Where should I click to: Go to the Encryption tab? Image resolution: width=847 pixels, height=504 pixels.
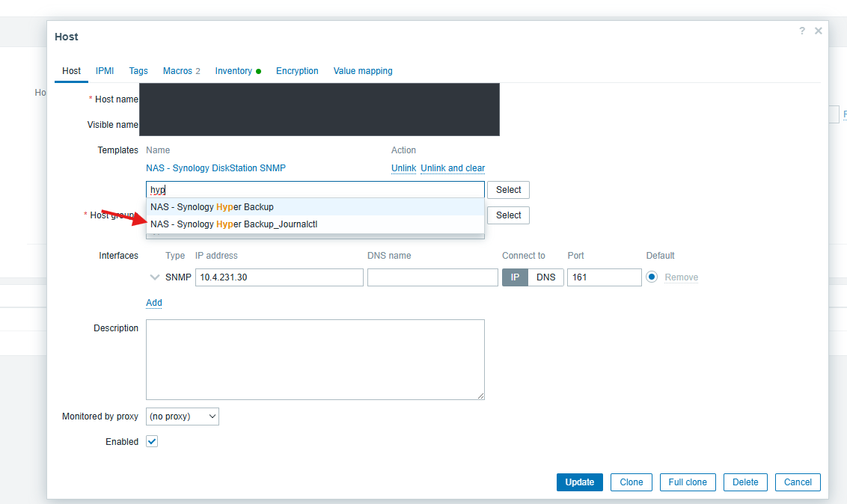point(297,71)
